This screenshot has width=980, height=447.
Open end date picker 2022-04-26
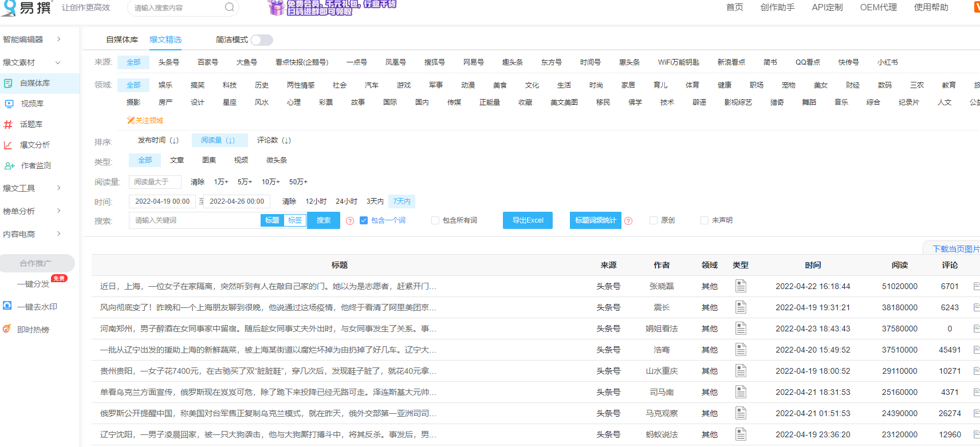click(237, 201)
